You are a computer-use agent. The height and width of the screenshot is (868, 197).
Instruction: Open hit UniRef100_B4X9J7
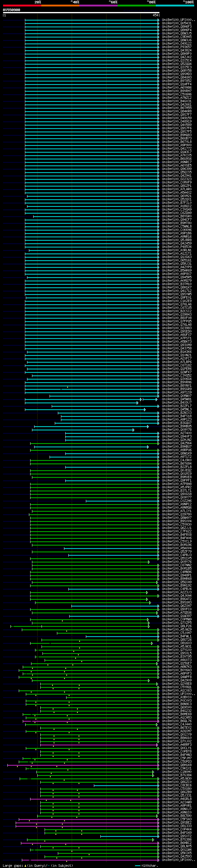click(x=177, y=403)
